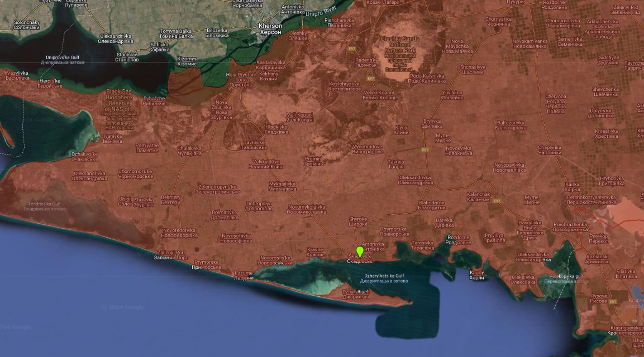Click the Hryhorivka label
Viewport: 644px width, 357px height.
click(612, 181)
